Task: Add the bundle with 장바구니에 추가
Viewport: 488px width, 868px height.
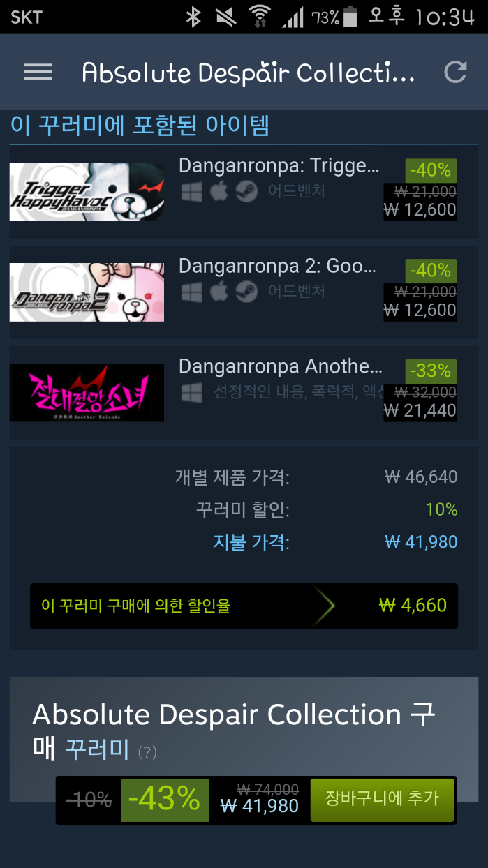Action: coord(382,800)
